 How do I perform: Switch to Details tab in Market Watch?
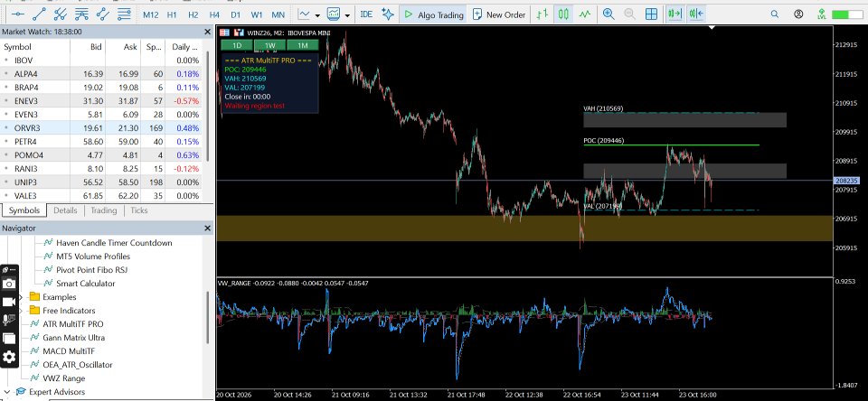tap(65, 210)
